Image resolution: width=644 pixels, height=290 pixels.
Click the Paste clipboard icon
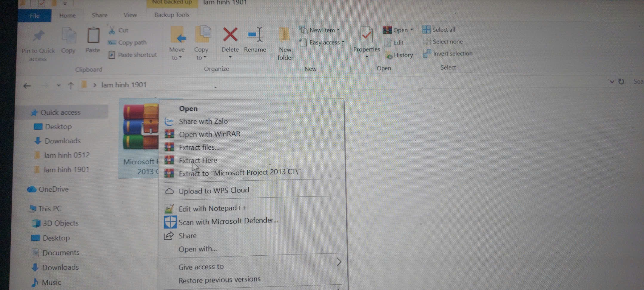pyautogui.click(x=93, y=36)
